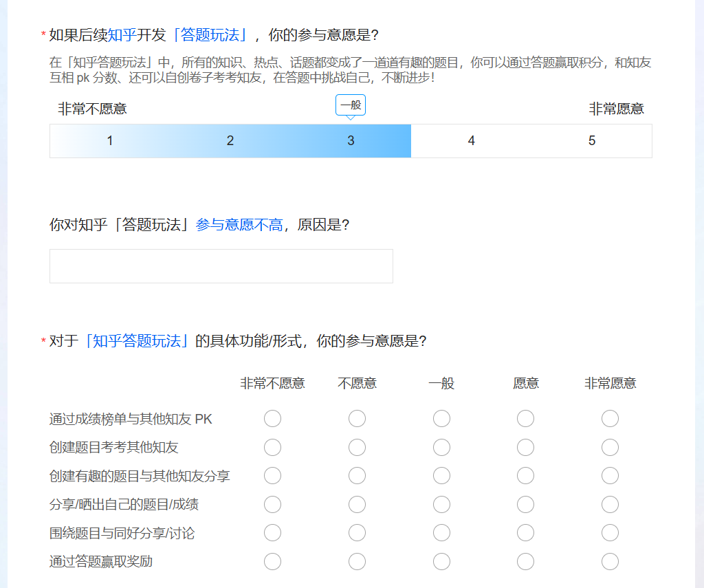The width and height of the screenshot is (704, 588).
Task: Click the 分享/晒出自己的题目/成绩 row label
Action: coord(124,505)
